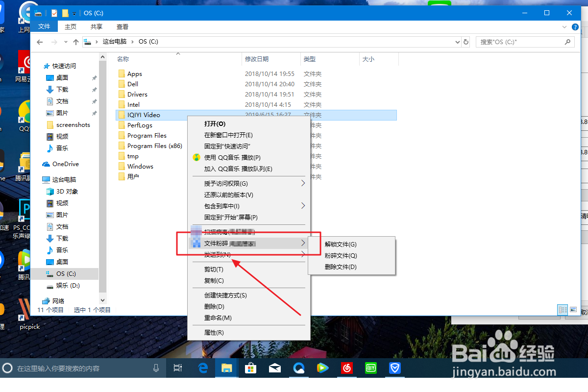
Task: Switch to large thumbnails view in the status bar
Action: (573, 309)
